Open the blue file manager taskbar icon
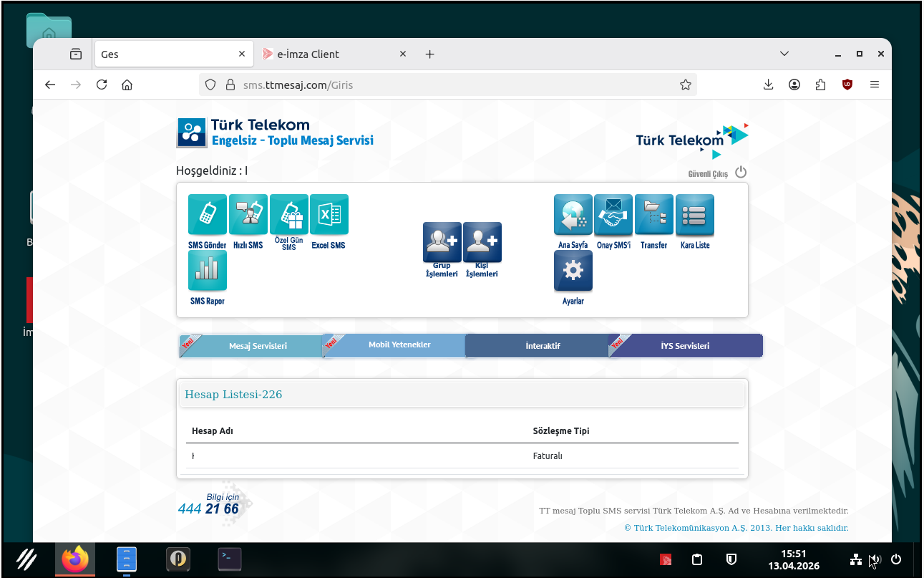 click(127, 559)
